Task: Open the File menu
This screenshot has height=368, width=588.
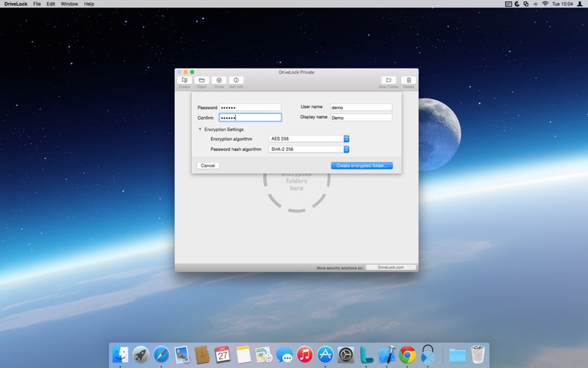Action: (x=37, y=4)
